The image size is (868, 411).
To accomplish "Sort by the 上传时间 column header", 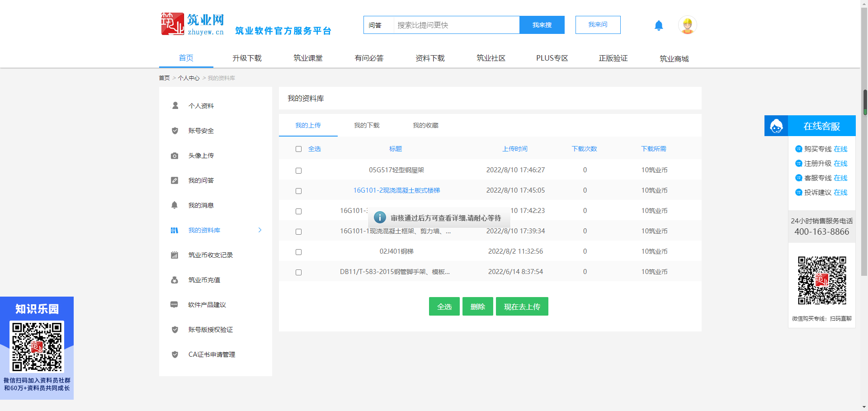I will click(x=515, y=149).
